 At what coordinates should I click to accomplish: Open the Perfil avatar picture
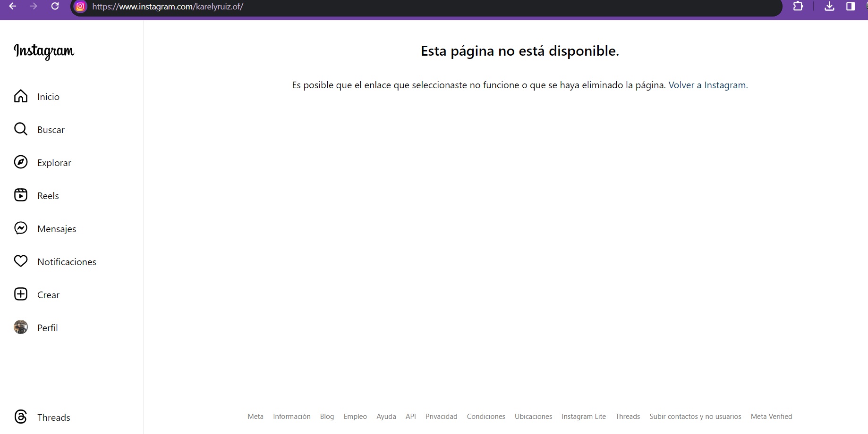[21, 327]
